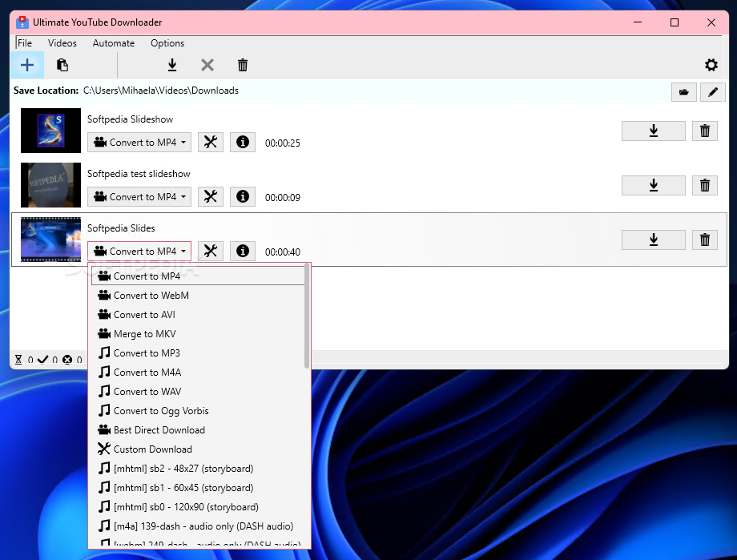Viewport: 737px width, 560px height.
Task: Open the Videos menu
Action: coord(62,43)
